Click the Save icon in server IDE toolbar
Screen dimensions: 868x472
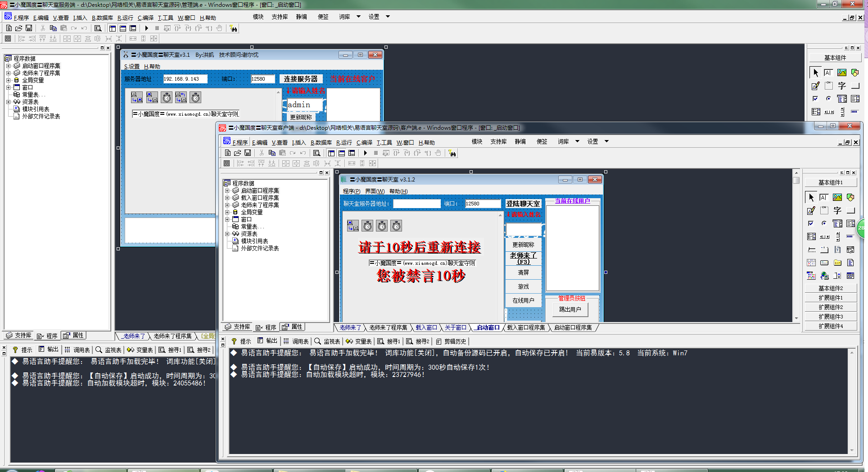coord(29,28)
